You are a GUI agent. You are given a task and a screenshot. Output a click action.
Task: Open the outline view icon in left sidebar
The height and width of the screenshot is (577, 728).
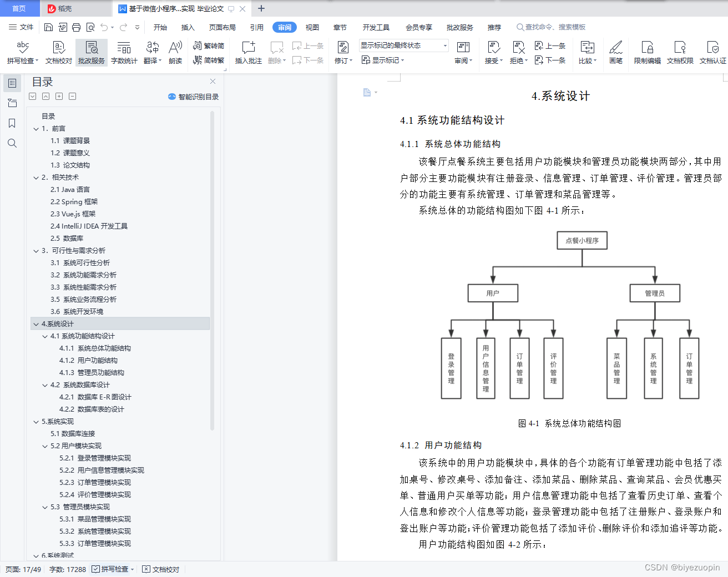(x=12, y=83)
